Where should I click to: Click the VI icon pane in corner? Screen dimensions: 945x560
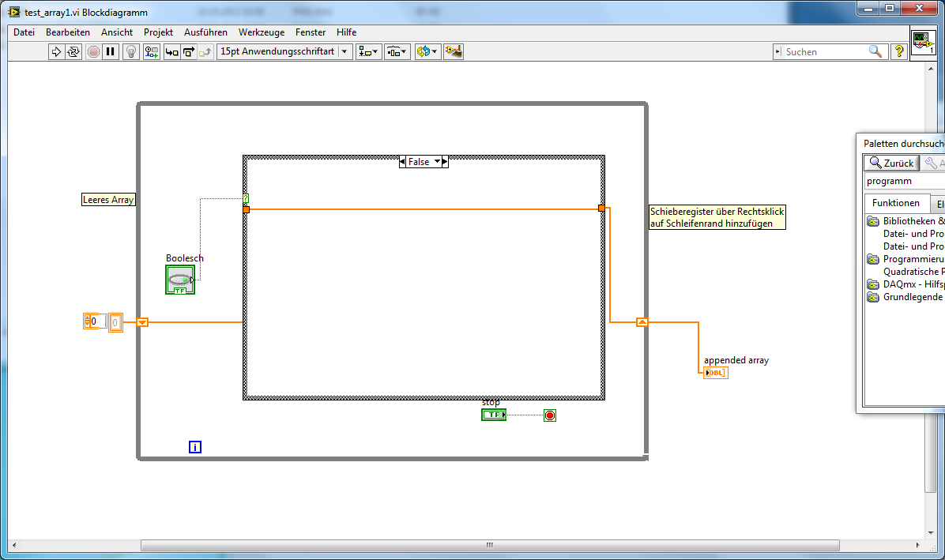[923, 43]
